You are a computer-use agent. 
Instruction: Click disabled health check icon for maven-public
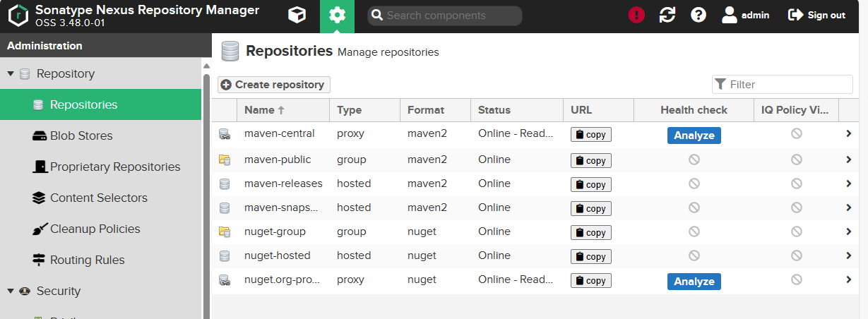click(694, 160)
